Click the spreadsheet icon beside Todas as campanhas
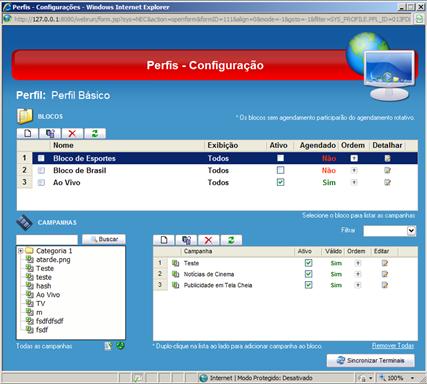Screen dimensions: 427x384 coord(108,346)
